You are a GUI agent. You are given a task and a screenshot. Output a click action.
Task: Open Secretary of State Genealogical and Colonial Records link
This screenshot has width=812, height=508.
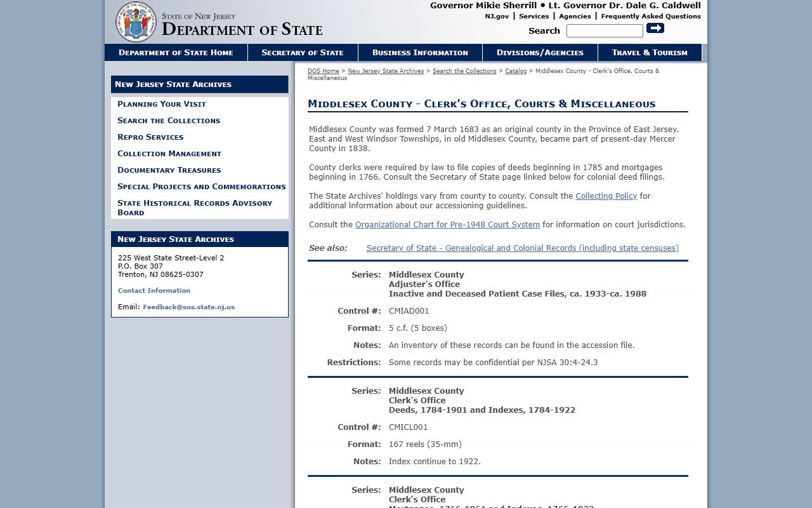(x=523, y=248)
